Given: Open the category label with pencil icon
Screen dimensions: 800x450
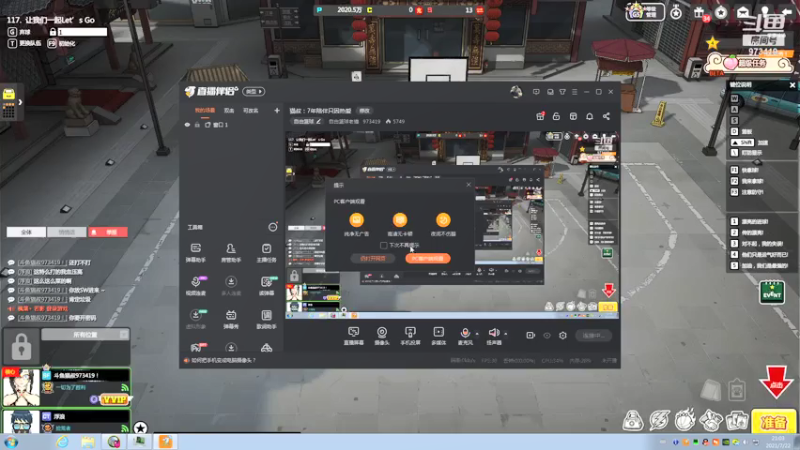Looking at the screenshot, I should pos(307,121).
